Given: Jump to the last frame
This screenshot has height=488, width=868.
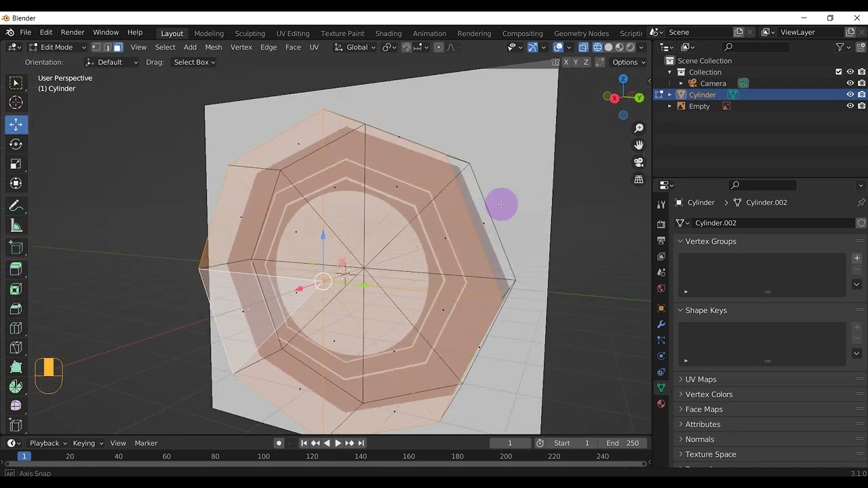Looking at the screenshot, I should point(361,443).
